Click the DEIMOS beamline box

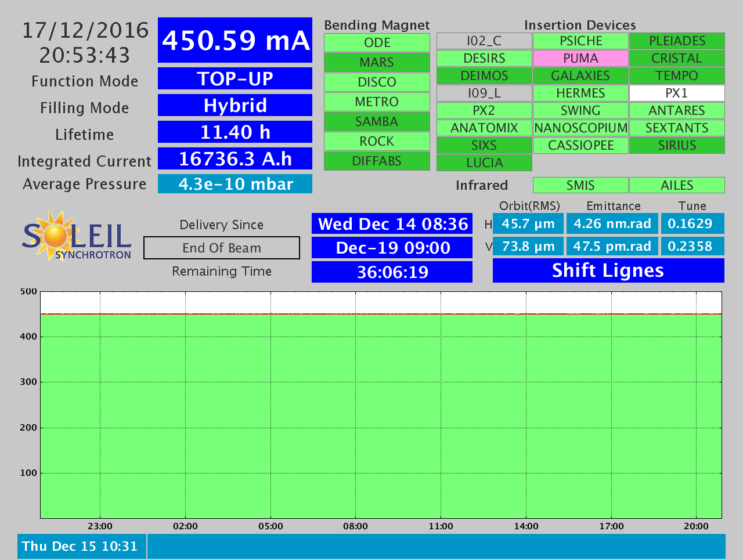click(x=484, y=76)
